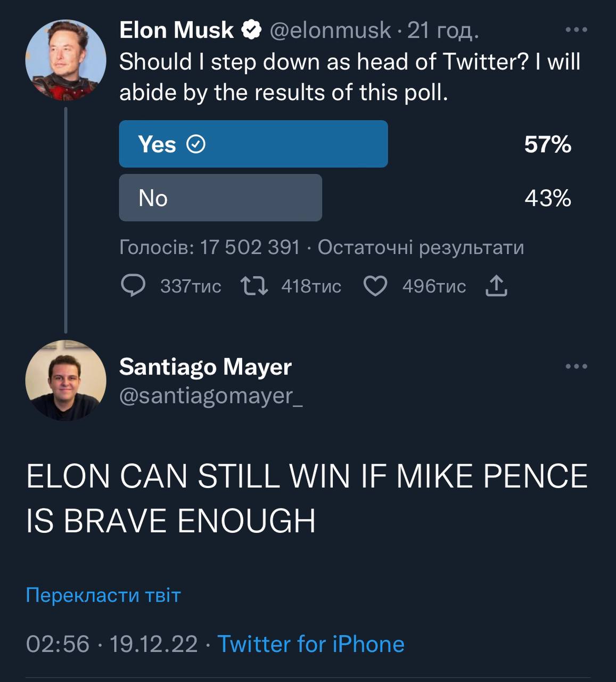Screen dimensions: 616x682
Task: Click the @elonmusk handle
Action: click(330, 30)
